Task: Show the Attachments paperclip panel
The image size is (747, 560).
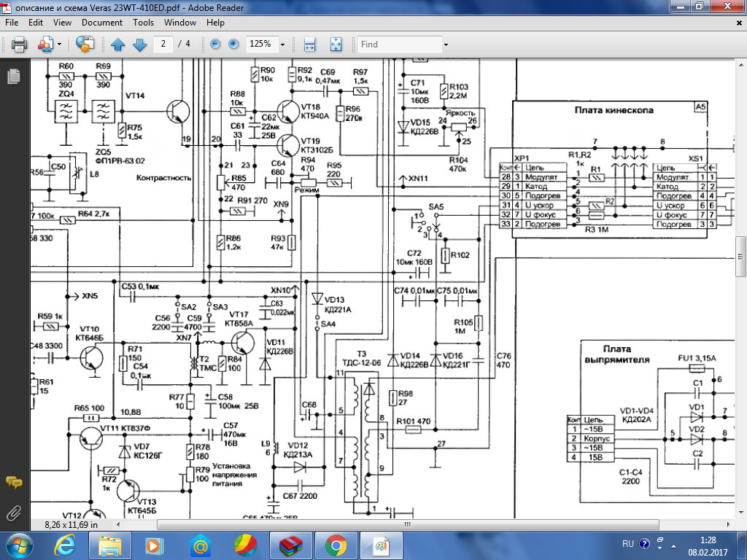Action: click(x=13, y=513)
